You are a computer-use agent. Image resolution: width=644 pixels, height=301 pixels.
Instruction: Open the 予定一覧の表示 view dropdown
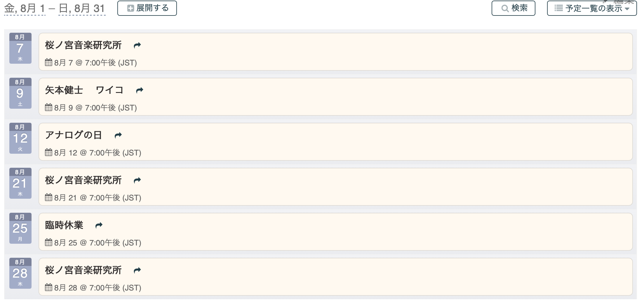point(592,8)
